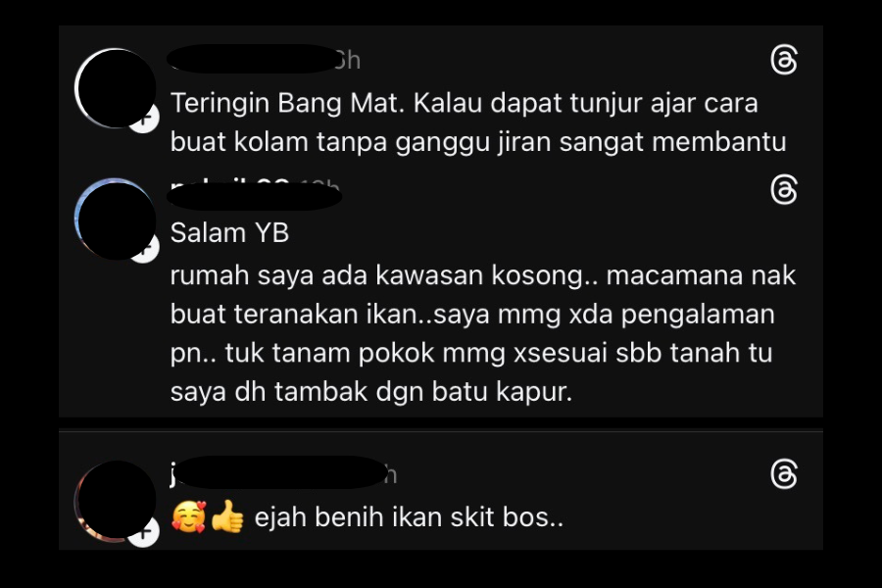Open the redacted username above Teringin Bang Mat
Screen dimensions: 882x588
coord(253,59)
